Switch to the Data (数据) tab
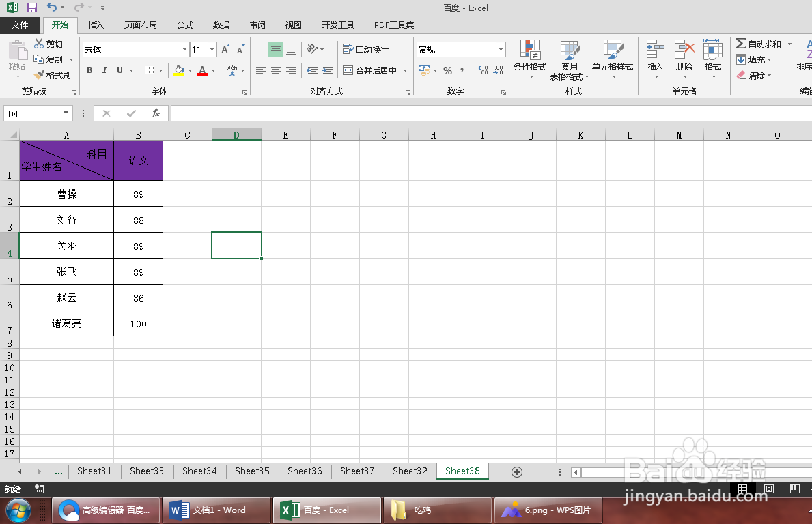 pos(221,25)
